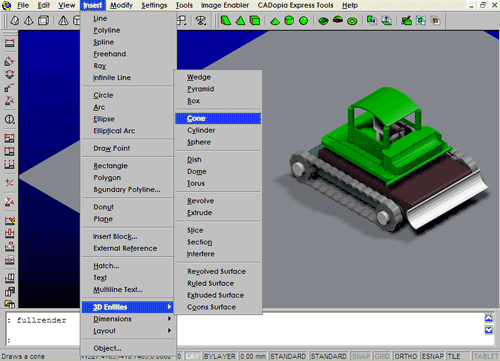Select Wedge in the submenu
This screenshot has height=361, width=500.
pos(218,77)
